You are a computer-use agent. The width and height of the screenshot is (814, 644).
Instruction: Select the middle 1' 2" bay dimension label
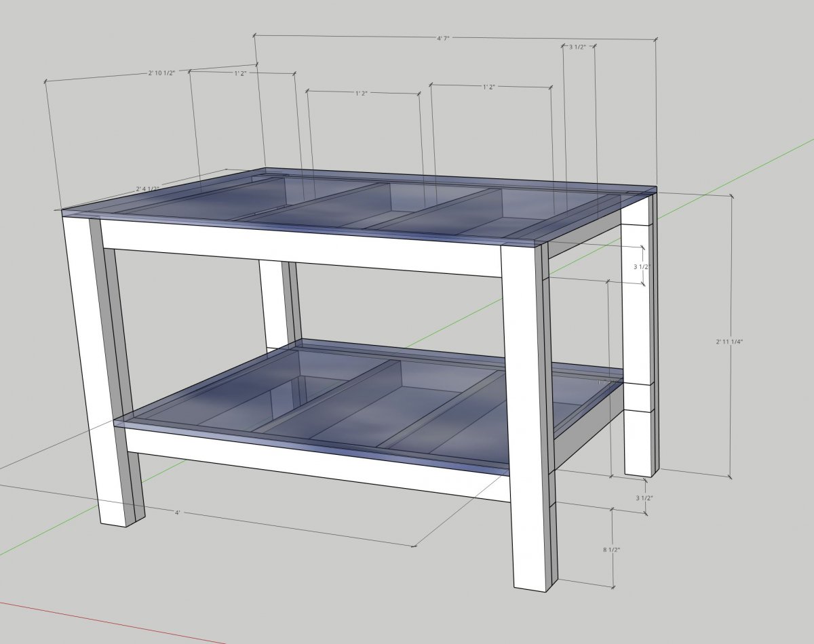tap(361, 94)
